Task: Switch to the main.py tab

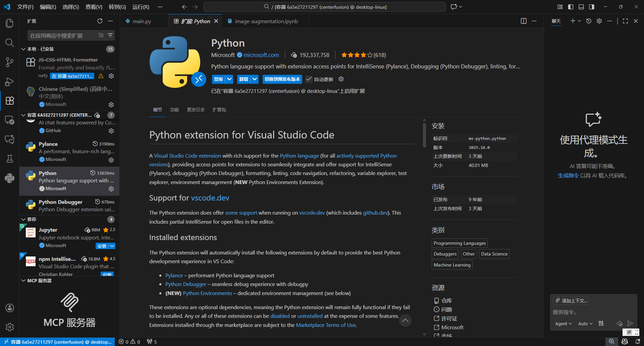Action: (x=142, y=21)
